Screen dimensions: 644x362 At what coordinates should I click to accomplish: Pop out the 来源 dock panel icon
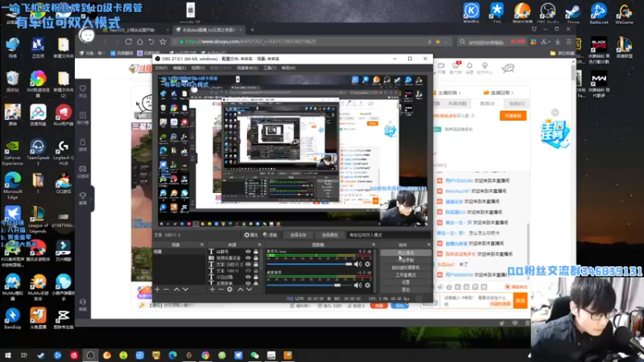(259, 245)
